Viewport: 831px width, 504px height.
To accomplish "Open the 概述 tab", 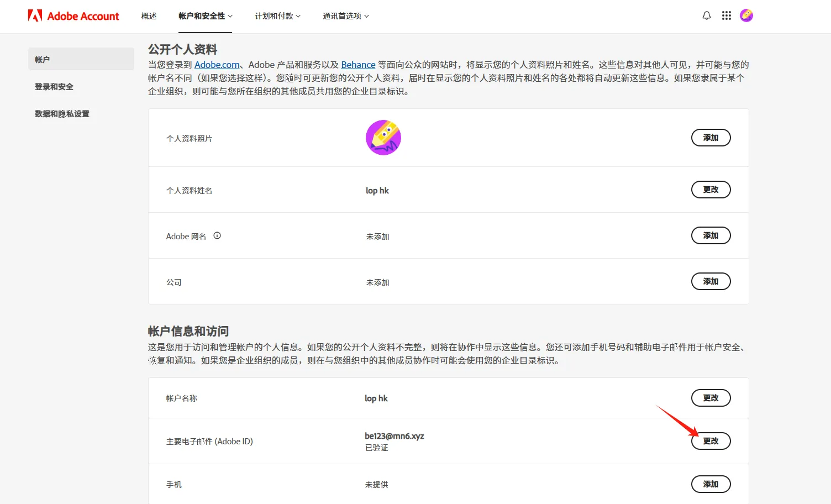I will [x=149, y=16].
